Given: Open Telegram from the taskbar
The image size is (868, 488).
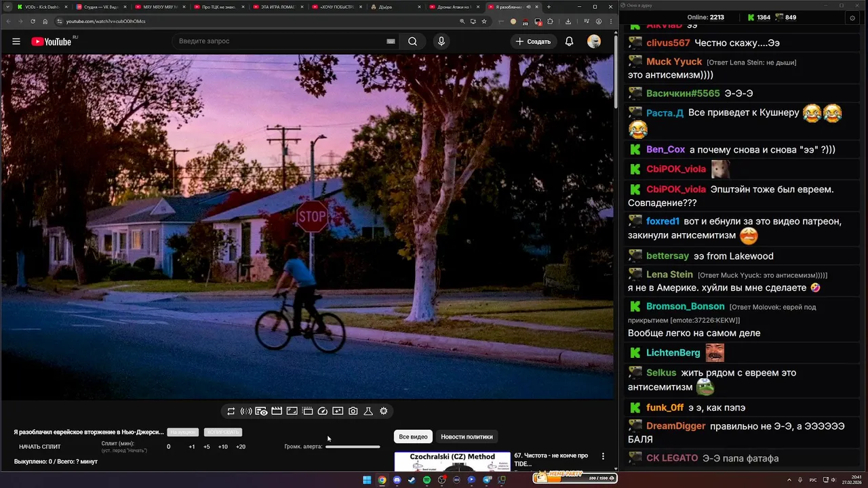Looking at the screenshot, I should click(487, 480).
